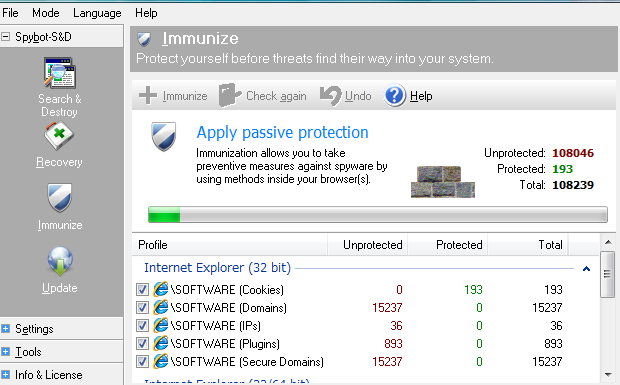Expand the Settings sidebar section
The height and width of the screenshot is (385, 620).
coord(6,329)
